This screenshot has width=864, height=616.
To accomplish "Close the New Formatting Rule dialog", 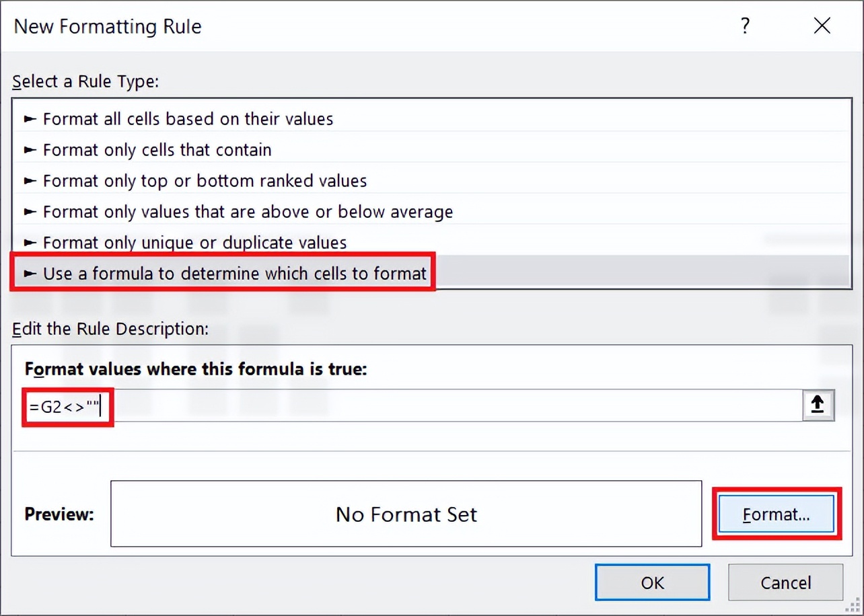I will pos(822,26).
